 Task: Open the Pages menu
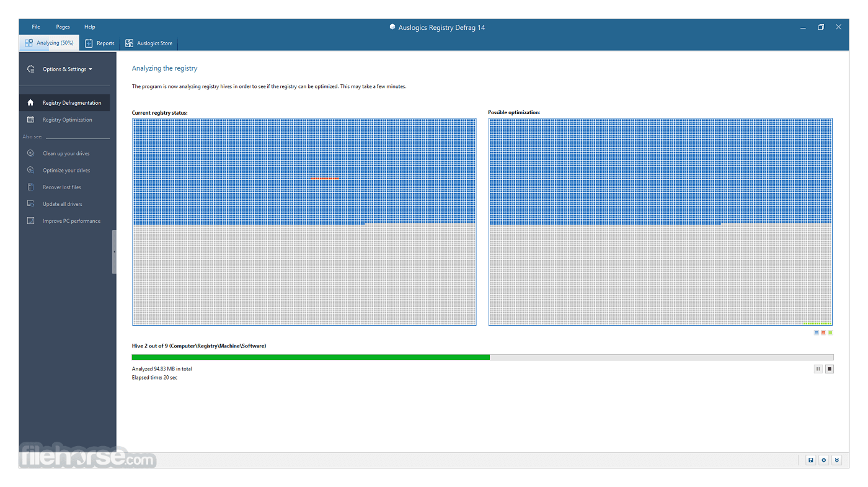[63, 27]
